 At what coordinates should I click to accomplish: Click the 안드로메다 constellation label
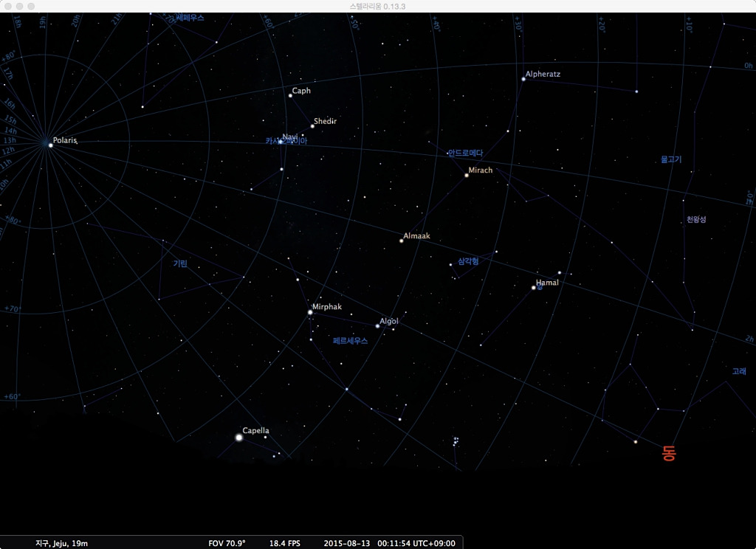(x=465, y=153)
